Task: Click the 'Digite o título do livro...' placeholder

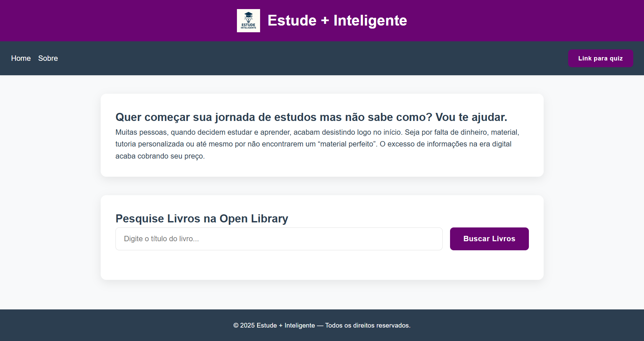Action: click(161, 239)
